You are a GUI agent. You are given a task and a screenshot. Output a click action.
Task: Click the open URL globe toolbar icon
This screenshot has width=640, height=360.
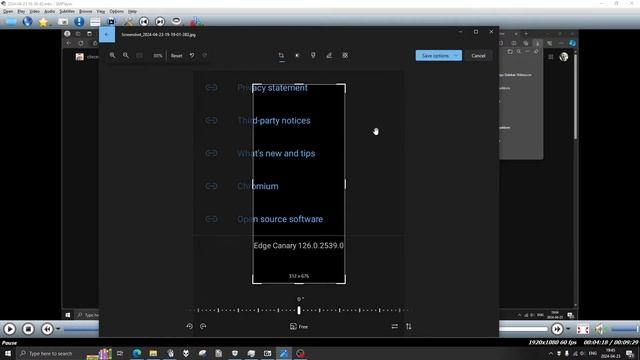click(27, 22)
